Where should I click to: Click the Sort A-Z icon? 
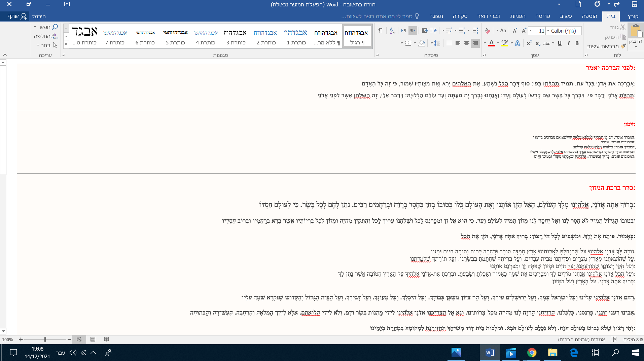[x=392, y=31]
